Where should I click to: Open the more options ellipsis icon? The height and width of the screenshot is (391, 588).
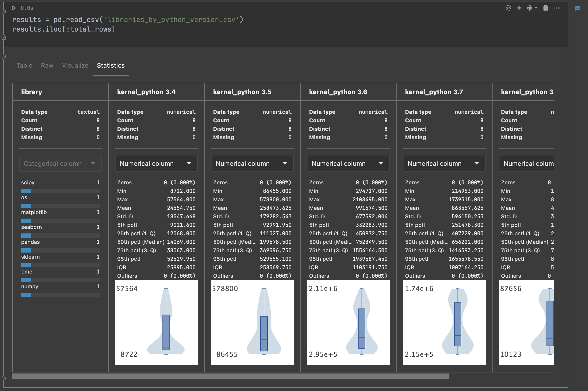[x=556, y=8]
